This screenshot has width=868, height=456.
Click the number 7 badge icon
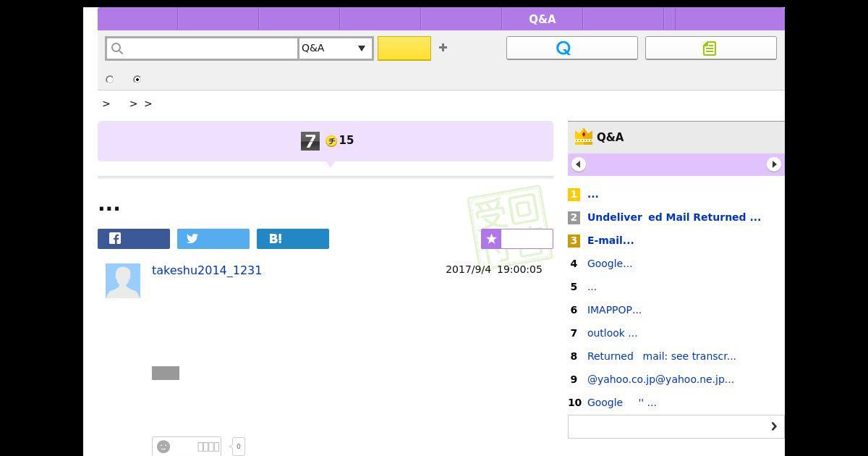click(x=310, y=141)
